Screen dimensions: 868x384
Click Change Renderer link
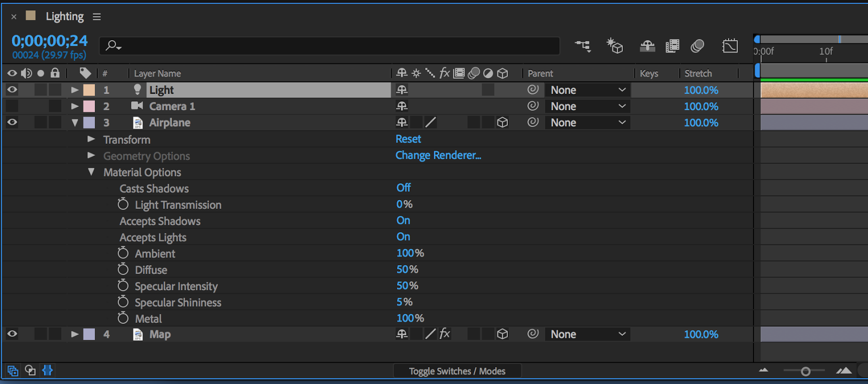point(438,155)
